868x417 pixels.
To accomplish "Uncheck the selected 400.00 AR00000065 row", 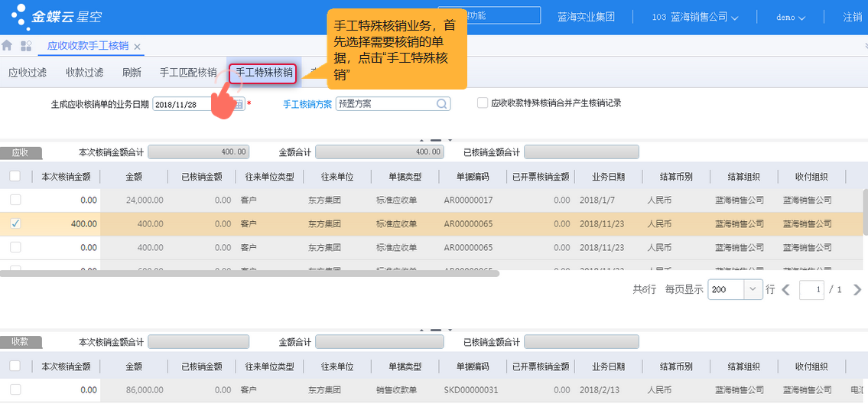I will [15, 223].
